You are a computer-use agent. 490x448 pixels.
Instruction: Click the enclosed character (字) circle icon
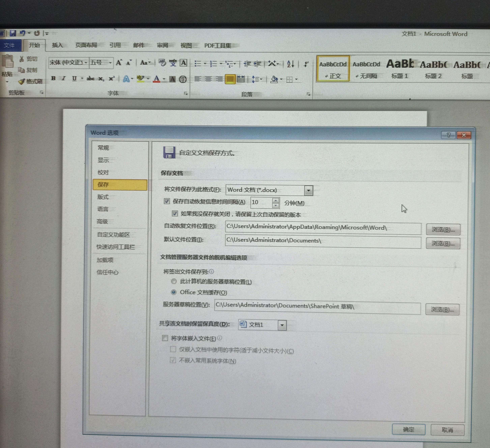[183, 79]
